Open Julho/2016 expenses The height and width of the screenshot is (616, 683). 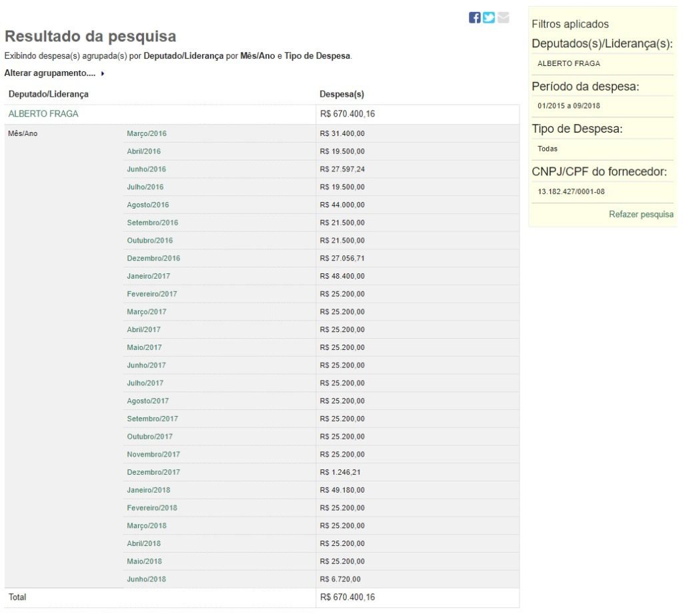point(145,187)
